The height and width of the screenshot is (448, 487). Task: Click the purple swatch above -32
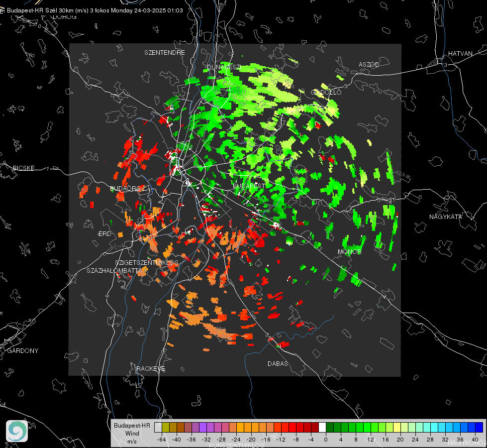[203, 427]
